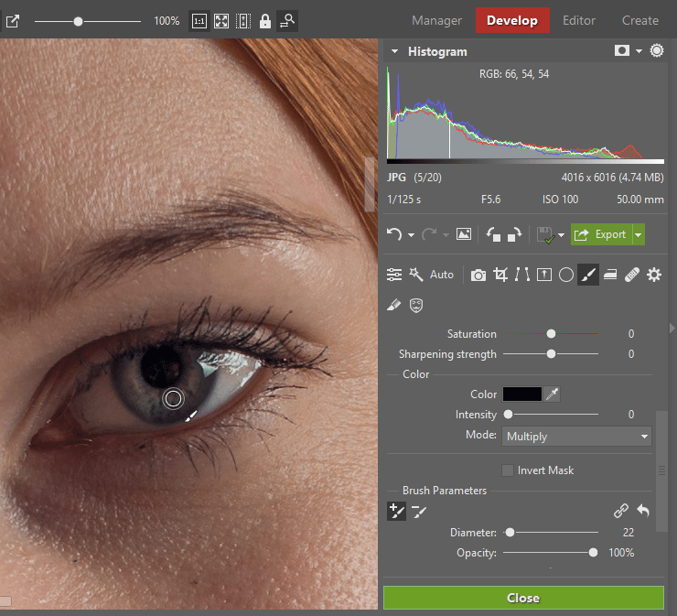
Task: Toggle the brush parameters link icon
Action: click(x=621, y=511)
